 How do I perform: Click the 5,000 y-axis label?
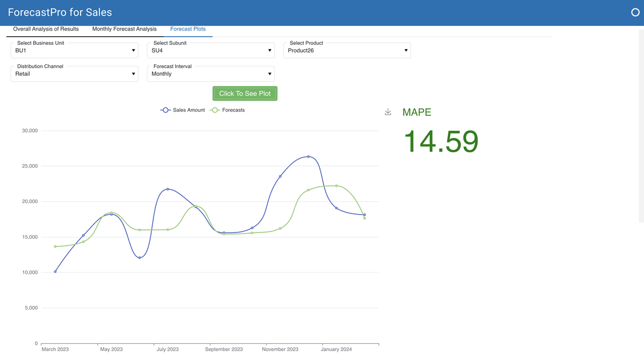pos(31,308)
